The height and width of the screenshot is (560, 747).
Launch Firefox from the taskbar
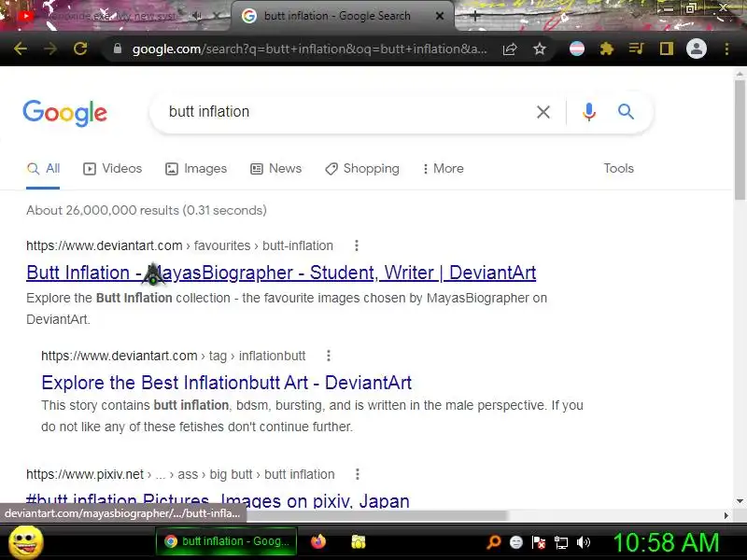click(318, 541)
